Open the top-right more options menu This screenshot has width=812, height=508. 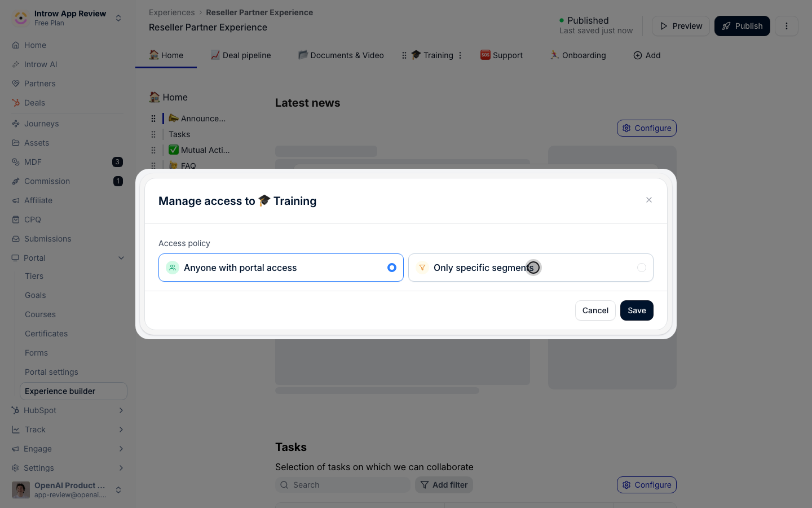787,26
